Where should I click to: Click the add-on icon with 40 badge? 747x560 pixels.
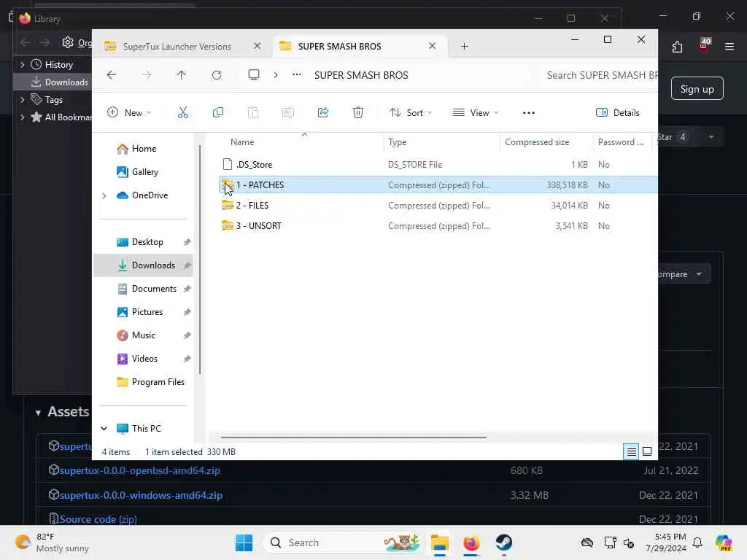click(x=704, y=44)
